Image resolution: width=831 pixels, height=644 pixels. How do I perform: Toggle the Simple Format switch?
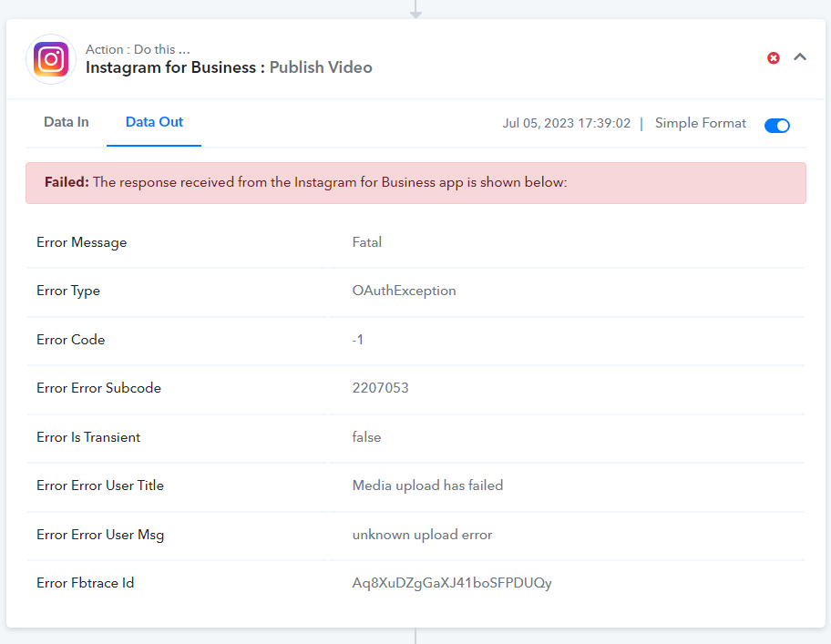[777, 126]
